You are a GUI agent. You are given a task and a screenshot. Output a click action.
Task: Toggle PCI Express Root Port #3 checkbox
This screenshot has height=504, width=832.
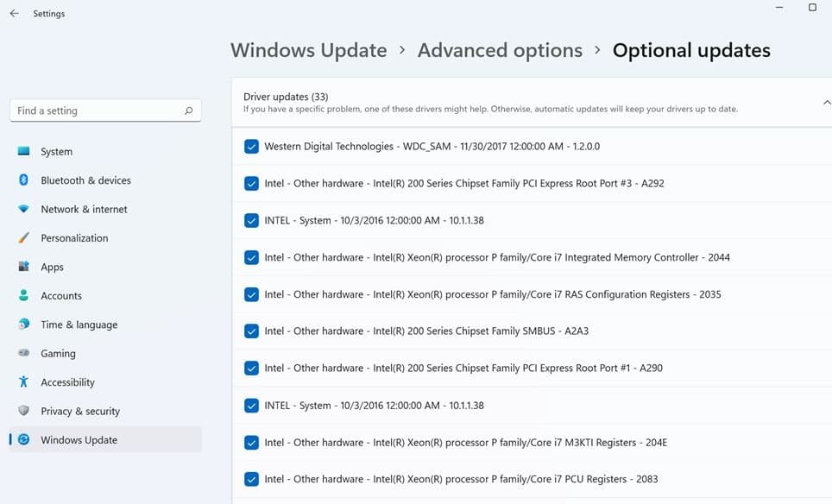pos(251,184)
